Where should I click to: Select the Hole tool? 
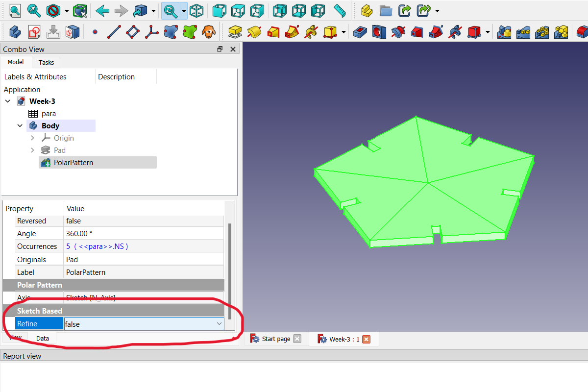[x=379, y=32]
